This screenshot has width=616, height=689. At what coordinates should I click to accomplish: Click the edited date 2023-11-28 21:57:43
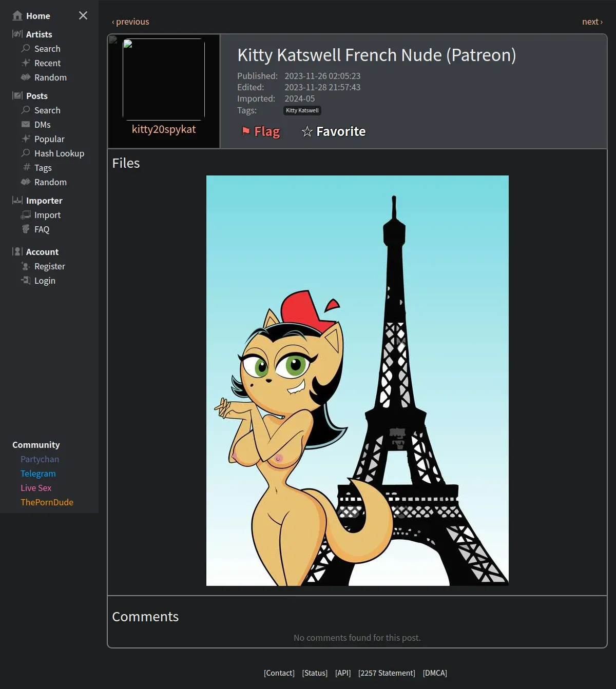point(322,87)
